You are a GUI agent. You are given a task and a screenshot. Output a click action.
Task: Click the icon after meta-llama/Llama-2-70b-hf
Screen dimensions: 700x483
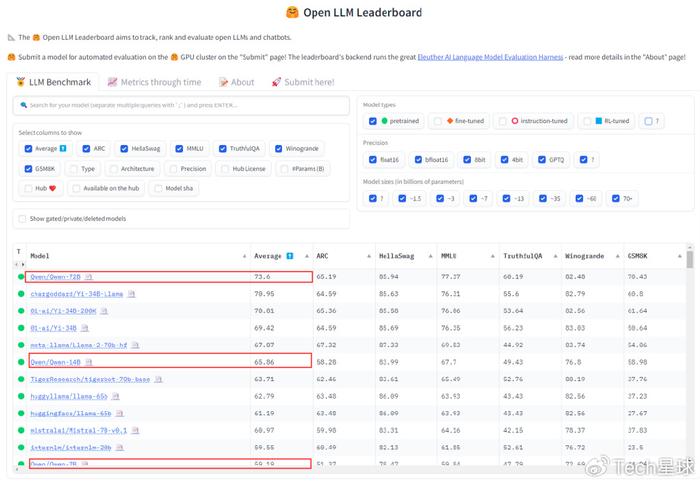pos(135,345)
